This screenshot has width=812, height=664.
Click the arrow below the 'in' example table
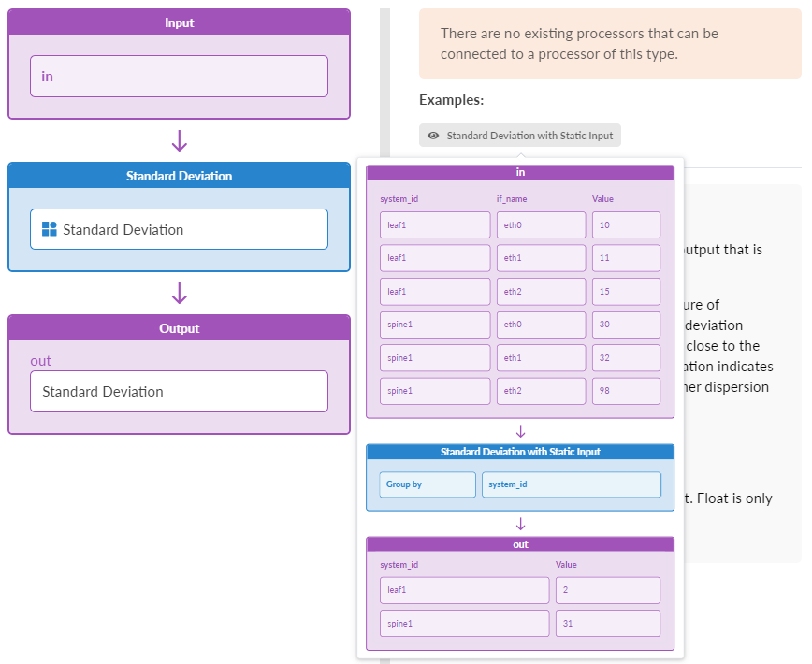(x=521, y=431)
